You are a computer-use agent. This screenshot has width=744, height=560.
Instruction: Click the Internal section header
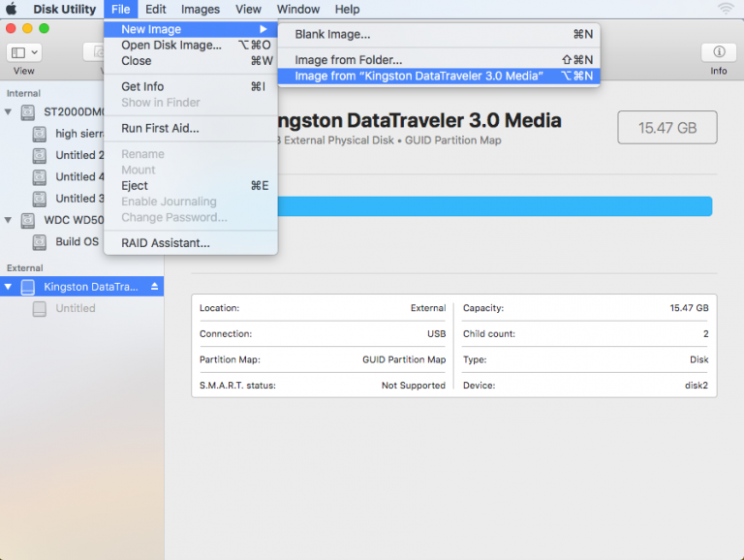(23, 93)
